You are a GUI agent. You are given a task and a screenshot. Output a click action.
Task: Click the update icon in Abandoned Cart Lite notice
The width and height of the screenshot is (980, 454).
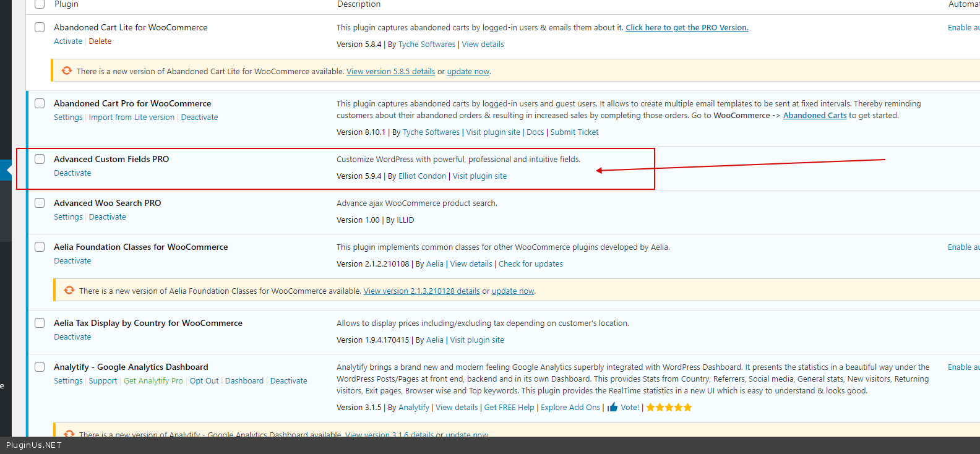[x=66, y=71]
